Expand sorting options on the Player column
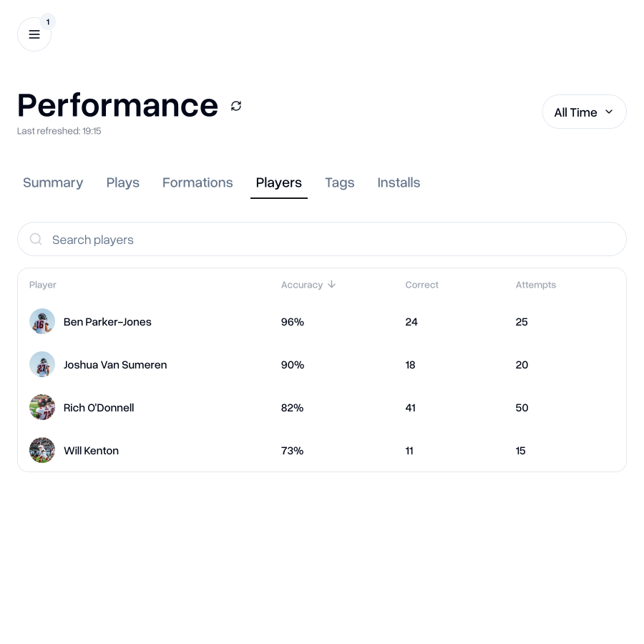644x644 pixels. point(43,285)
